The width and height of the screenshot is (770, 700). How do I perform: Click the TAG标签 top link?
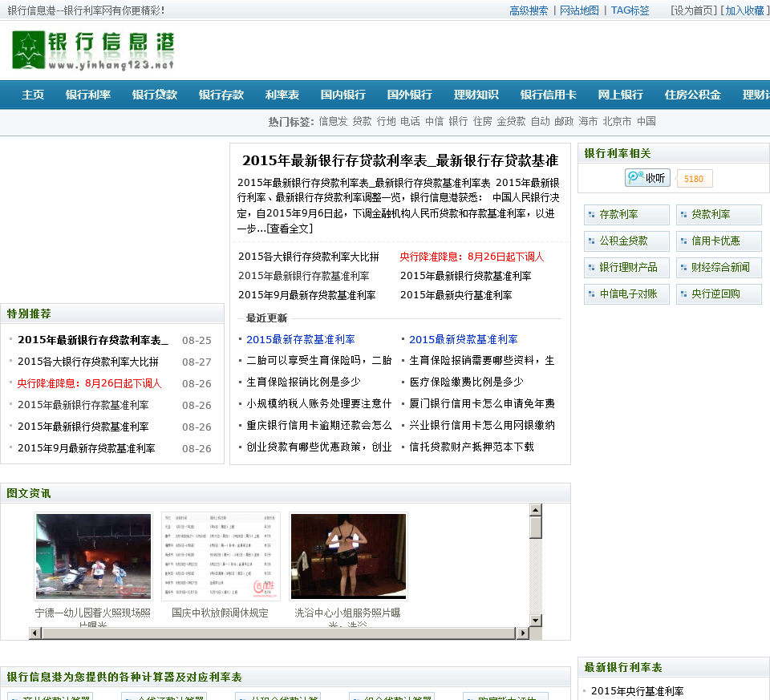point(630,10)
